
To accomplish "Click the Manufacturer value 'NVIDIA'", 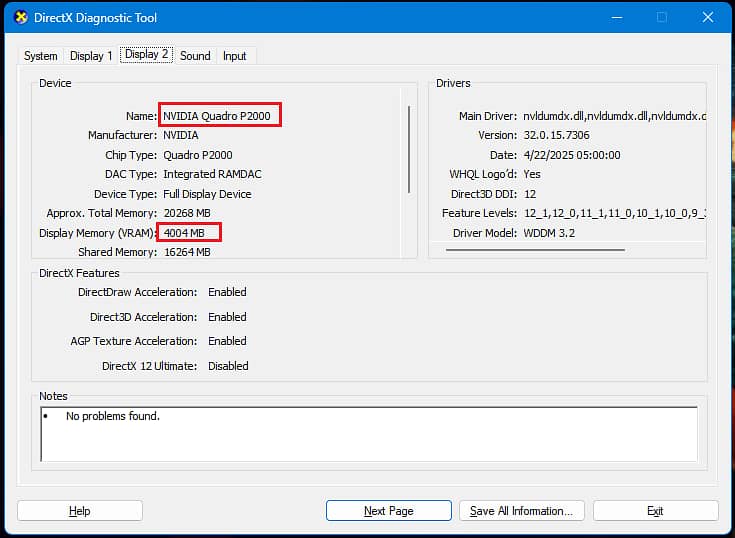I will (x=180, y=135).
